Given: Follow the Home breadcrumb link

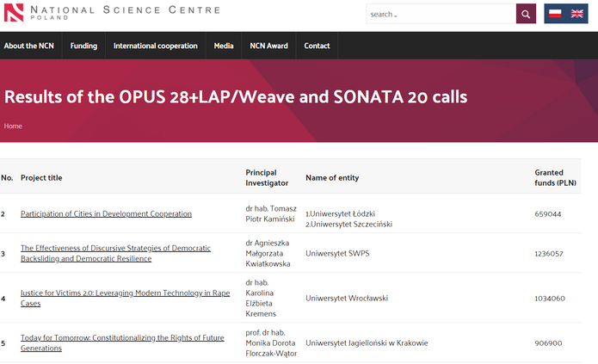Looking at the screenshot, I should pos(13,126).
